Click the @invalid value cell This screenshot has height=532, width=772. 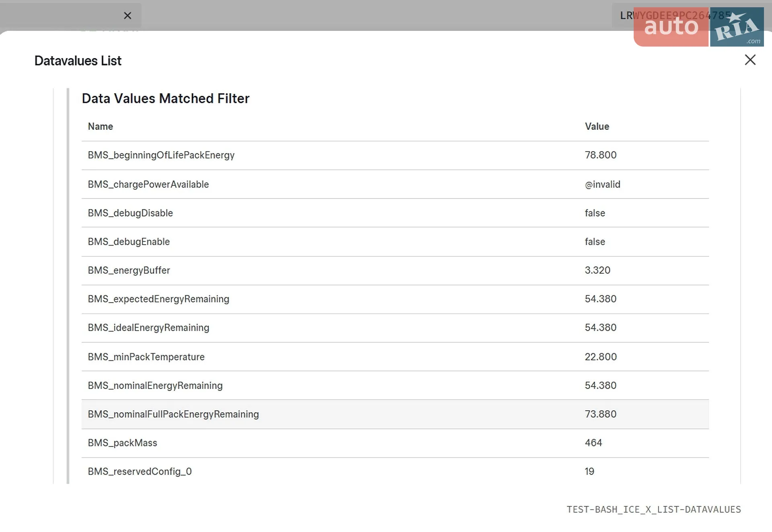point(602,184)
